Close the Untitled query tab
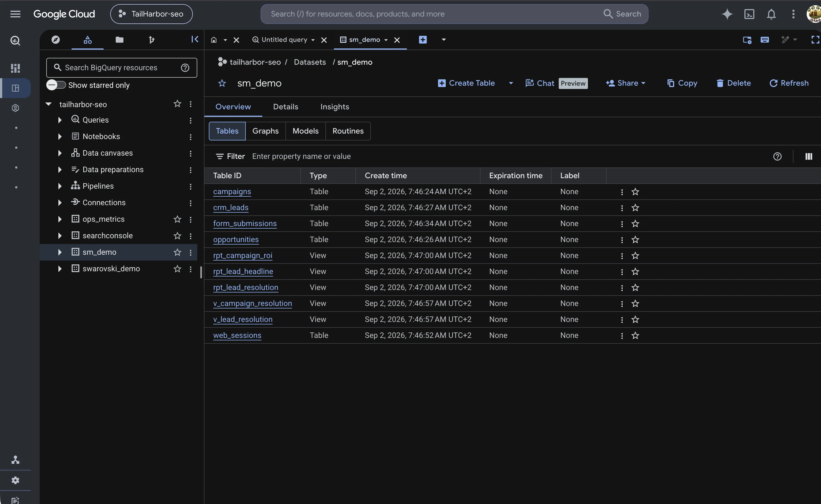Screen dimensions: 821x504 [324, 40]
